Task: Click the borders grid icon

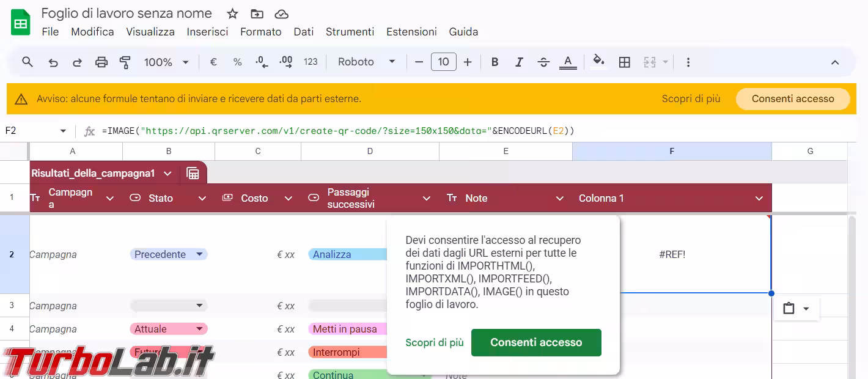Action: click(624, 62)
